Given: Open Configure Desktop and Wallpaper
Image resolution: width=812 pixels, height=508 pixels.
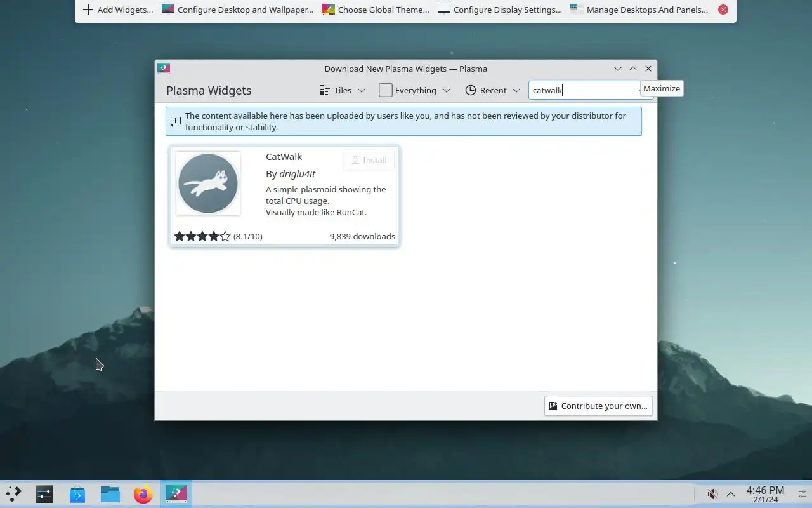Looking at the screenshot, I should (x=238, y=10).
